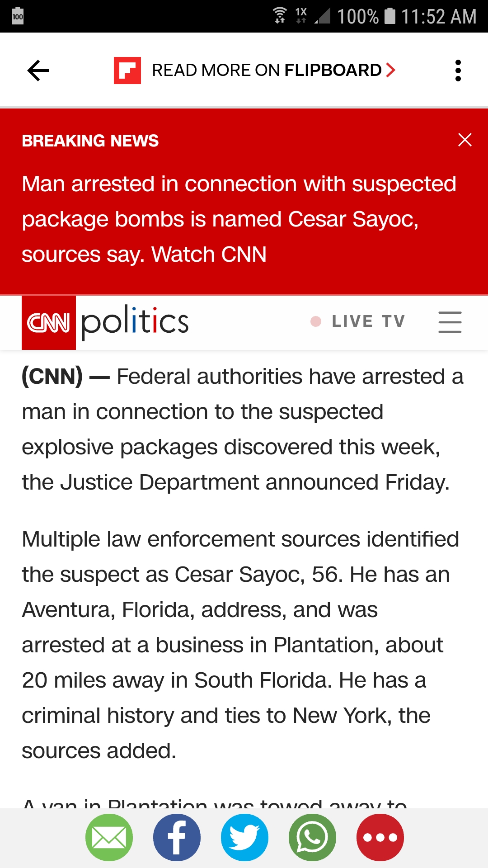This screenshot has width=488, height=868.
Task: Open the Flipboard logo icon
Action: pos(127,71)
